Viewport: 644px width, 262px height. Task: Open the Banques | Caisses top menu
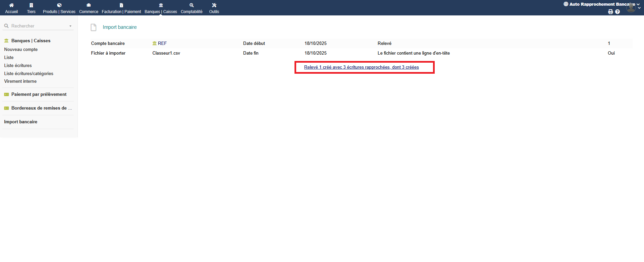(161, 8)
